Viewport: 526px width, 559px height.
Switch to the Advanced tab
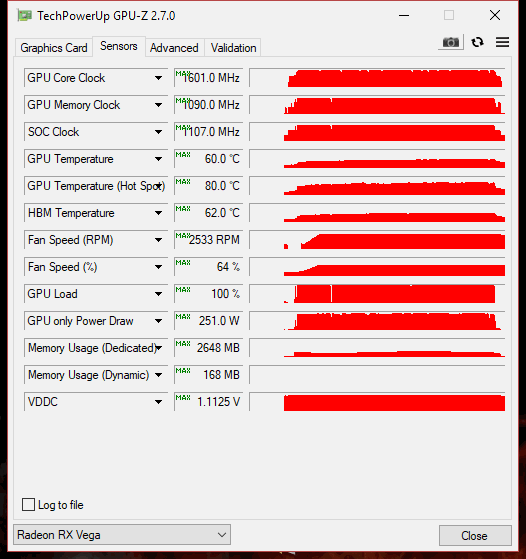pyautogui.click(x=174, y=48)
